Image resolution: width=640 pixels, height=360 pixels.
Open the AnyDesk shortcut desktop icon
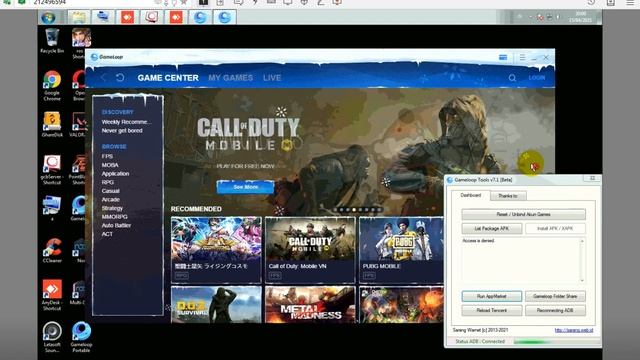click(x=52, y=295)
